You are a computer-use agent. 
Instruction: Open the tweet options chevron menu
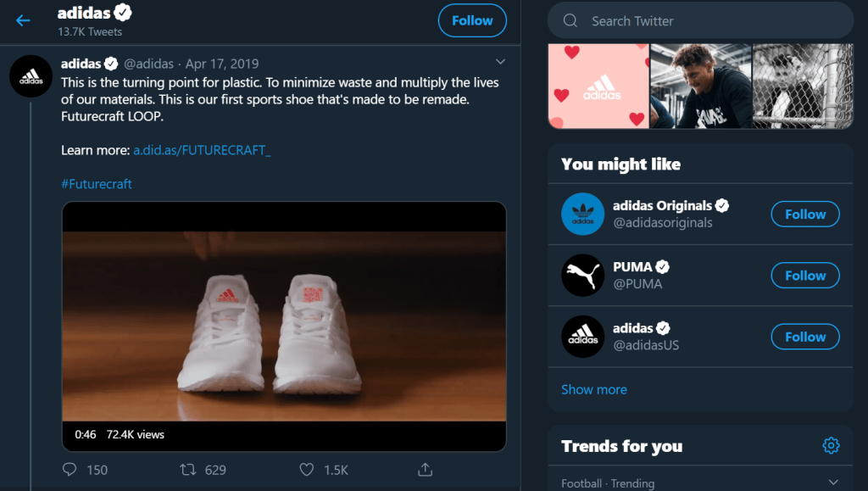[500, 63]
